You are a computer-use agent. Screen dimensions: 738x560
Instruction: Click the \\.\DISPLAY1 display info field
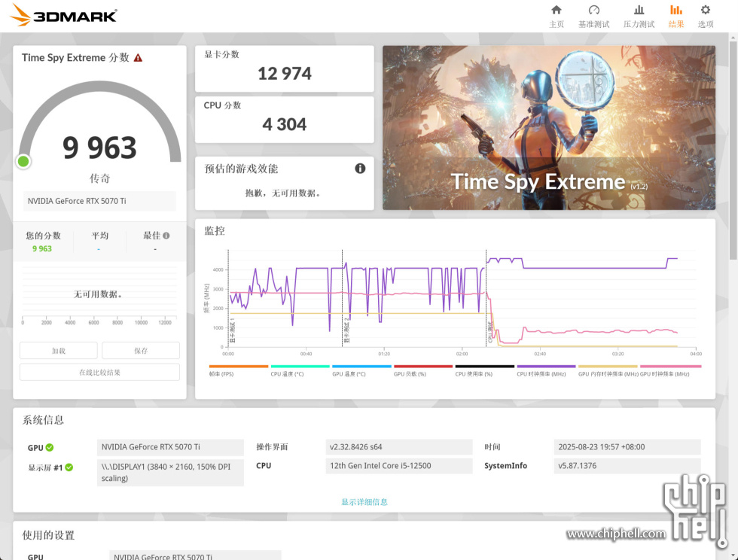(170, 473)
